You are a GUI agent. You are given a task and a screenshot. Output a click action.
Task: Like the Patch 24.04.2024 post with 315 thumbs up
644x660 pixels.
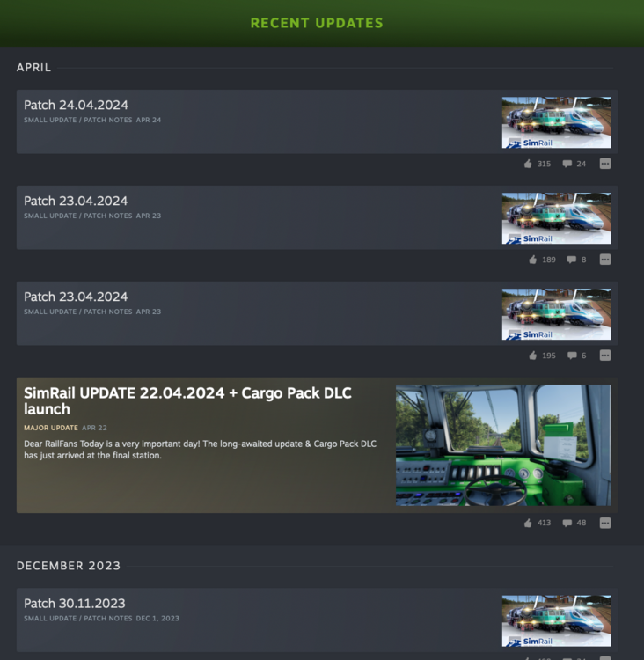(x=528, y=164)
